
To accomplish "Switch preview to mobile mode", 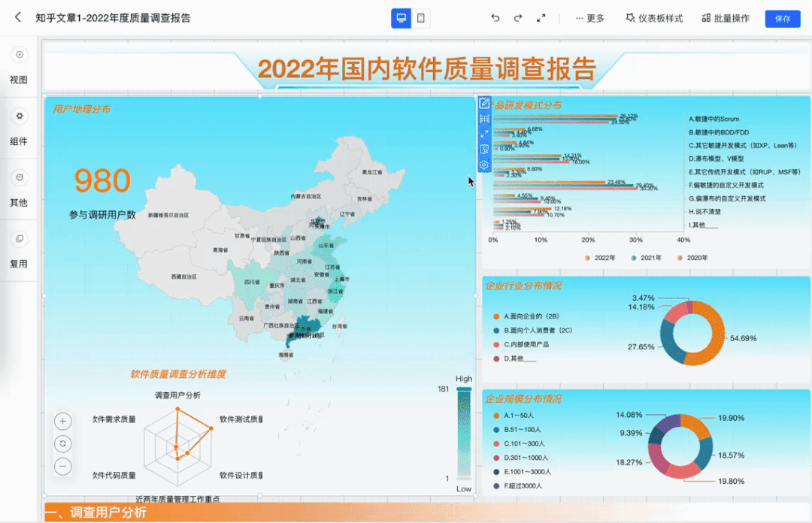I will click(x=421, y=18).
